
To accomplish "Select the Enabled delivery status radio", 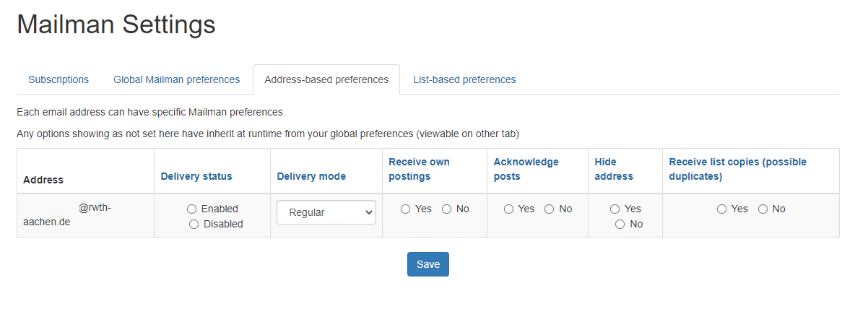I will point(191,209).
